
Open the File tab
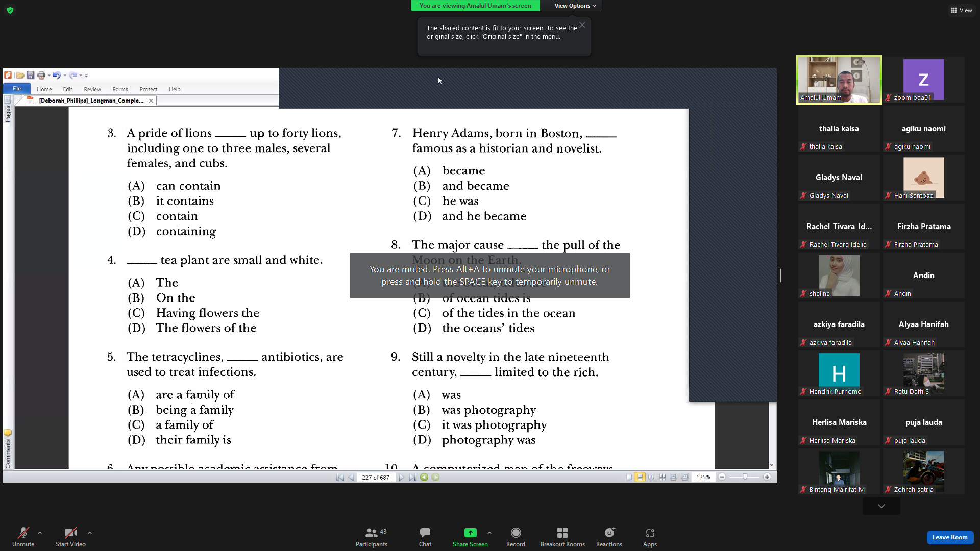point(17,89)
